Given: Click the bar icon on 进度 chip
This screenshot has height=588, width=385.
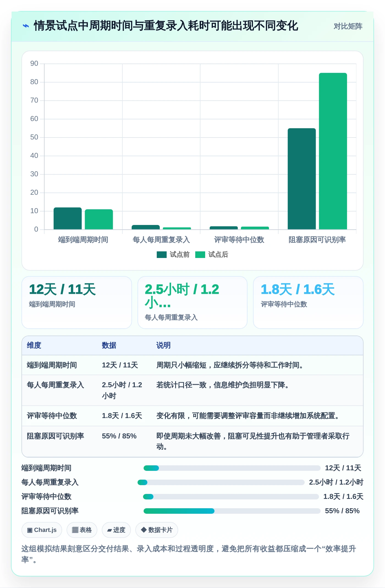Looking at the screenshot, I should point(109,531).
